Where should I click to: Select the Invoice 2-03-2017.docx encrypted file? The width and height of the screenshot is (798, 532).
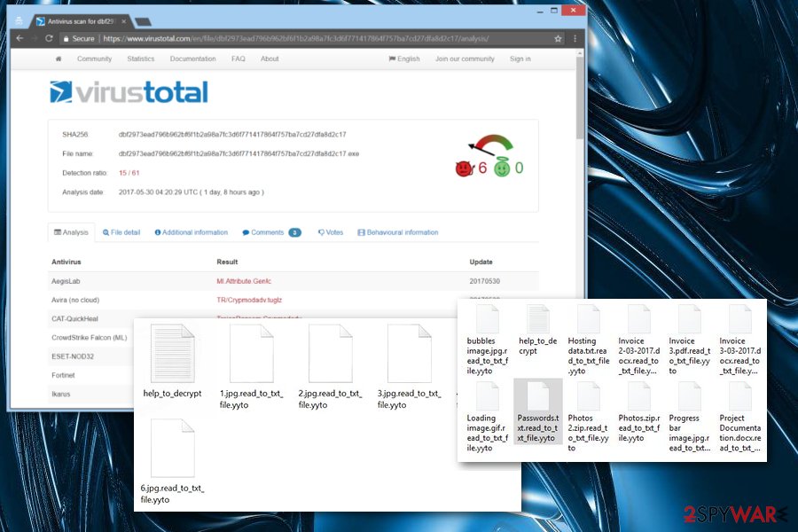click(x=638, y=340)
